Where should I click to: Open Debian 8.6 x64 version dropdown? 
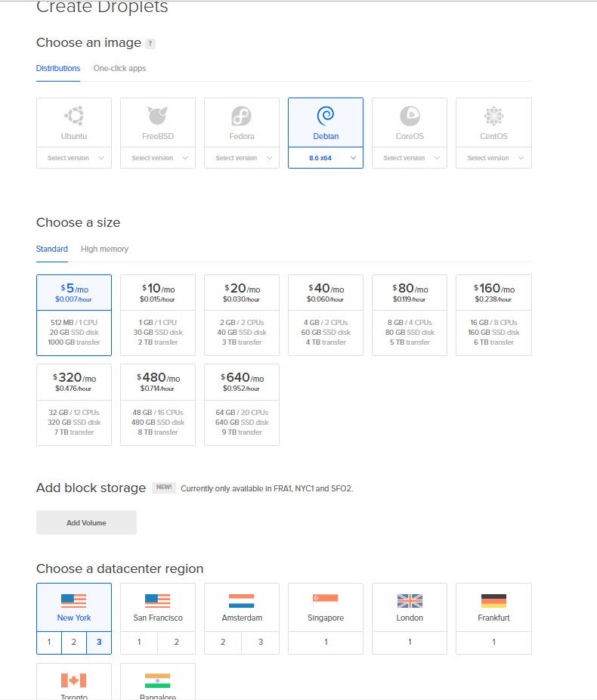(326, 158)
